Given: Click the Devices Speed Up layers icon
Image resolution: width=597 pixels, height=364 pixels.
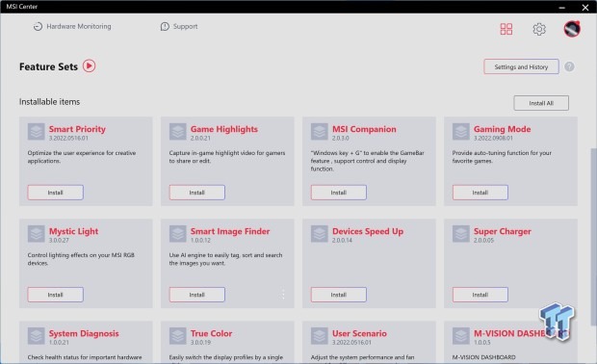Looking at the screenshot, I should pyautogui.click(x=319, y=234).
